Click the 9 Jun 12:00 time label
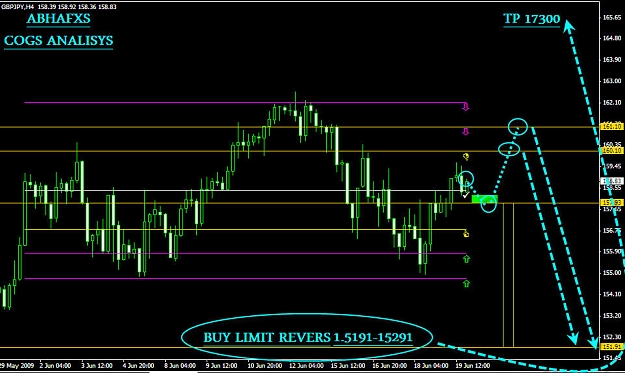The width and height of the screenshot is (625, 373). (221, 365)
